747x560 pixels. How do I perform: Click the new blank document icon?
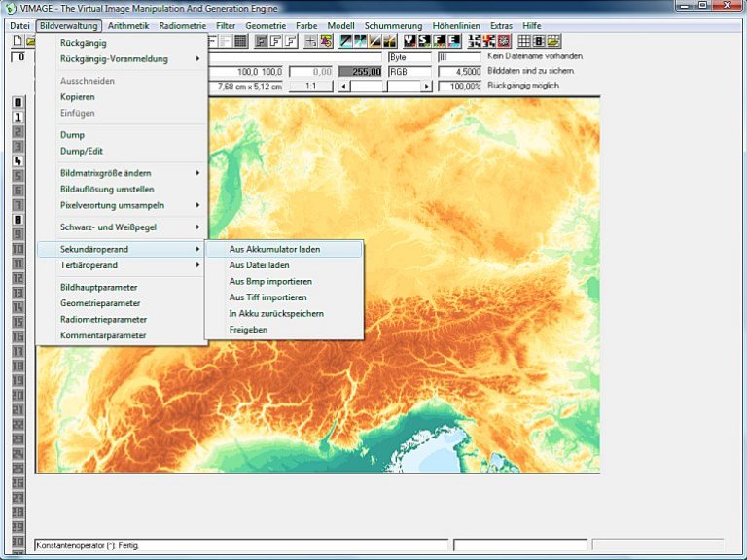click(x=17, y=41)
